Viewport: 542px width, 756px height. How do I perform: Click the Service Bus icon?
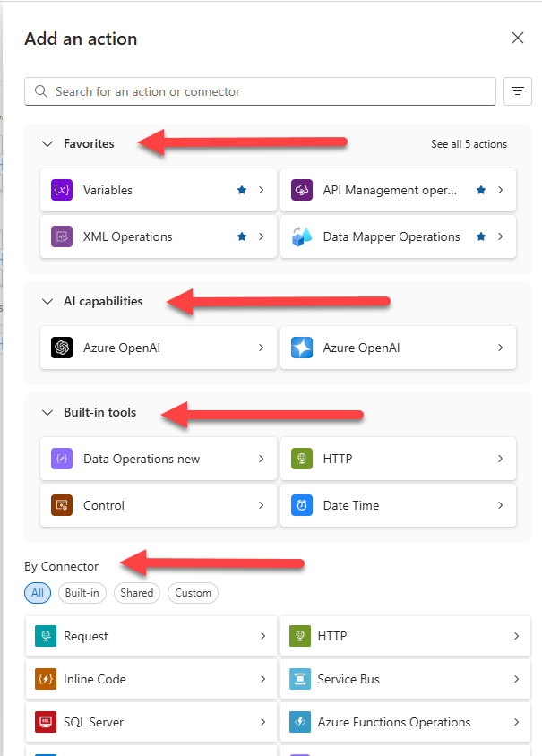[300, 679]
